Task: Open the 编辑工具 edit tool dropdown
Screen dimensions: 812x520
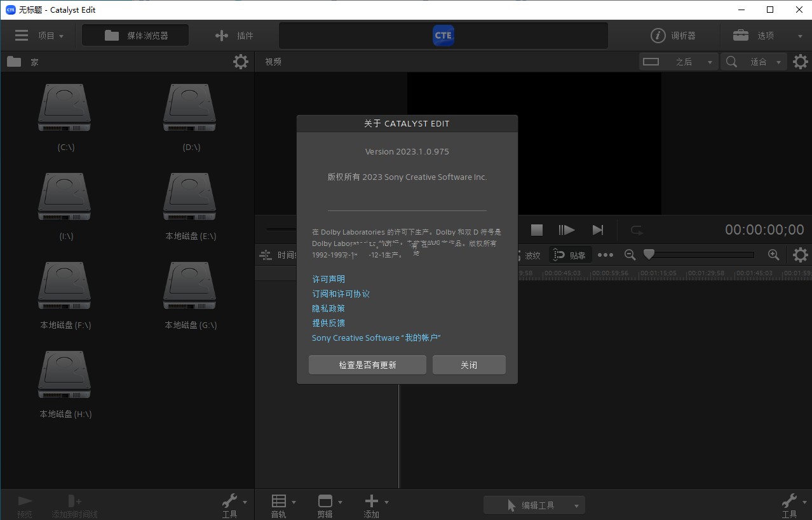Action: (534, 505)
